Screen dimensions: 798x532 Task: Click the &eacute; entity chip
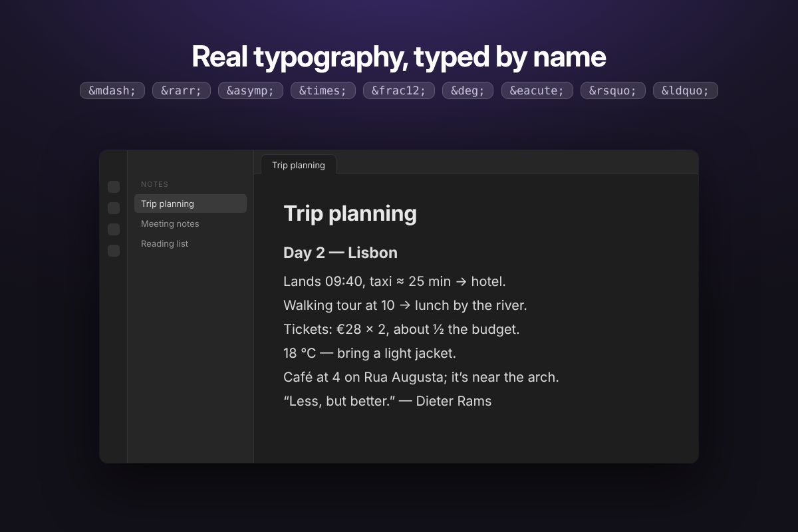[537, 90]
